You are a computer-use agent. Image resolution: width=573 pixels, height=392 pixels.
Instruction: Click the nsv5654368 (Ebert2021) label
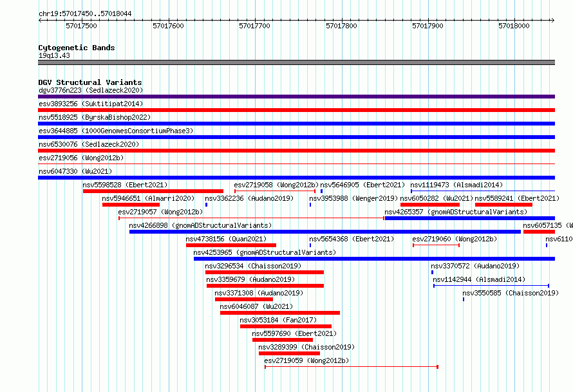pos(352,239)
